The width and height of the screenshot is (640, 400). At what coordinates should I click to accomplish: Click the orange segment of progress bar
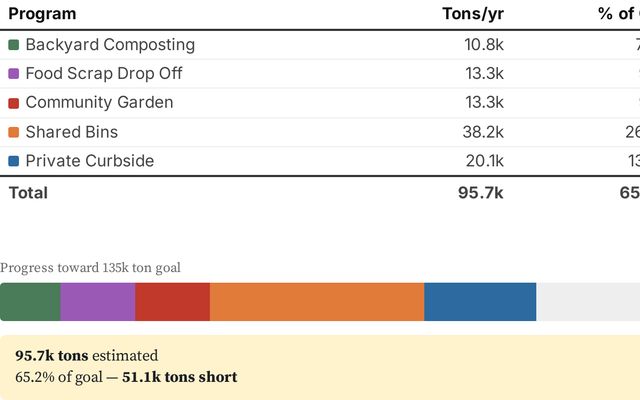(x=317, y=302)
